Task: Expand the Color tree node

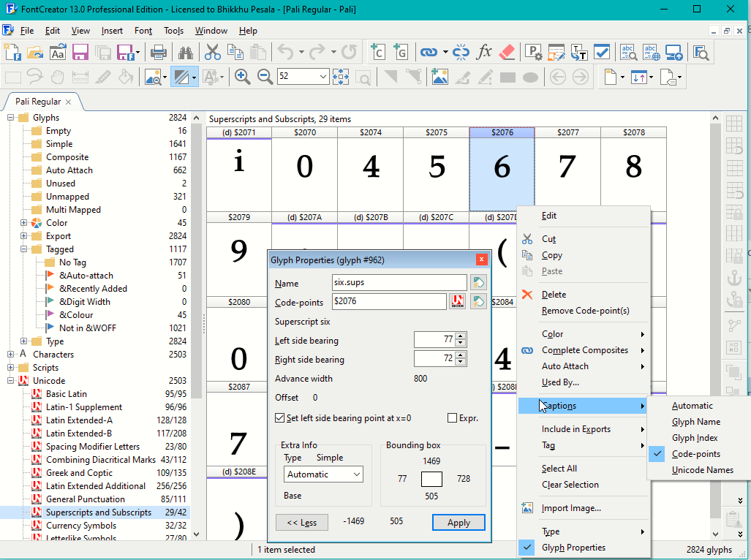Action: click(23, 223)
